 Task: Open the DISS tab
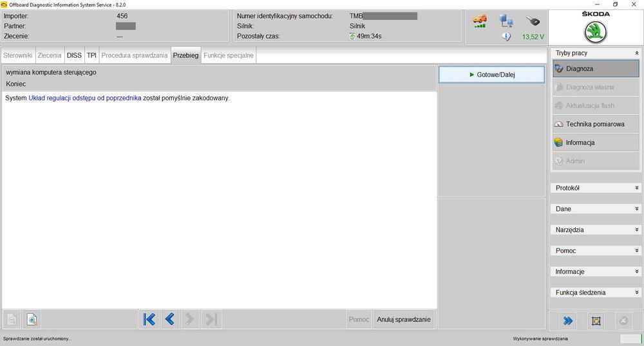pyautogui.click(x=74, y=55)
